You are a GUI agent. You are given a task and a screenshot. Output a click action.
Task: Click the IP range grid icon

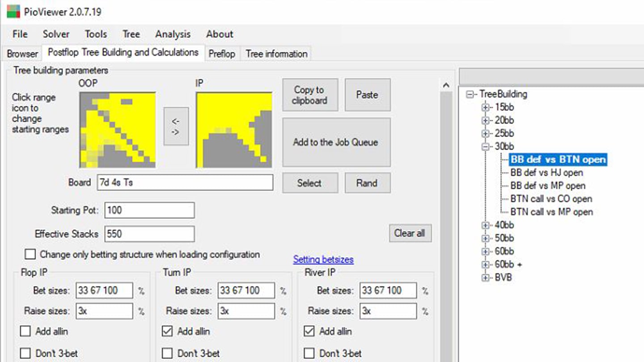click(234, 130)
